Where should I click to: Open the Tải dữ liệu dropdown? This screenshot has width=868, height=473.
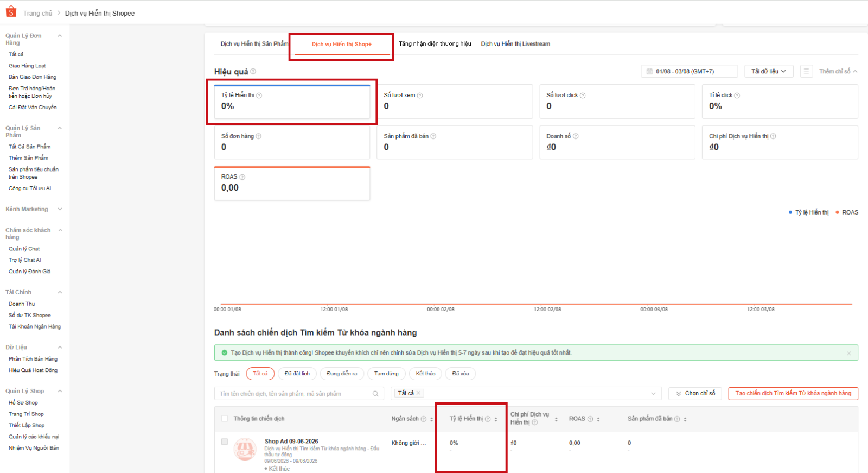click(x=769, y=71)
